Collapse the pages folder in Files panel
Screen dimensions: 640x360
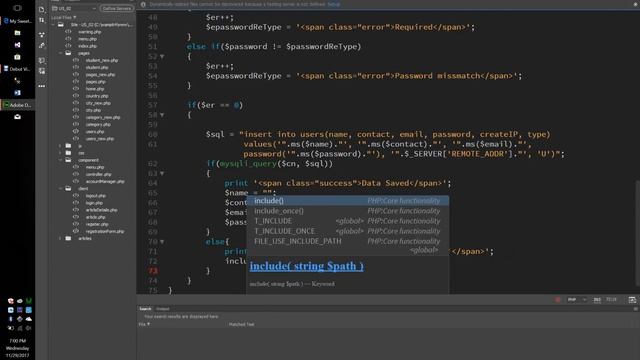click(60, 53)
